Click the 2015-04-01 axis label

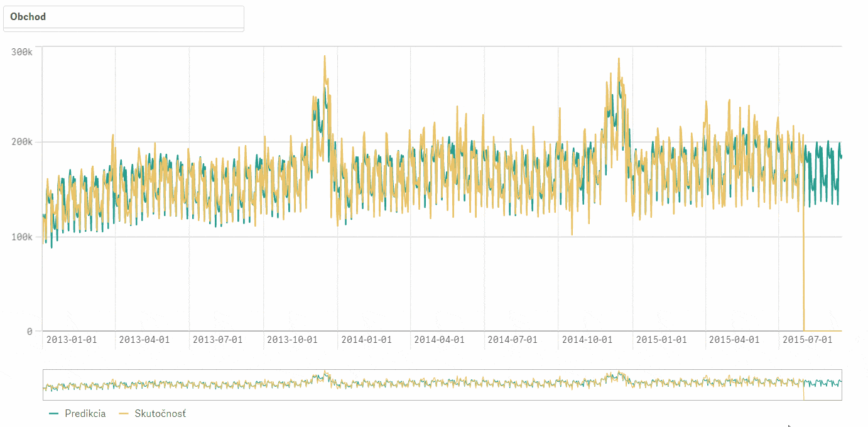point(734,340)
